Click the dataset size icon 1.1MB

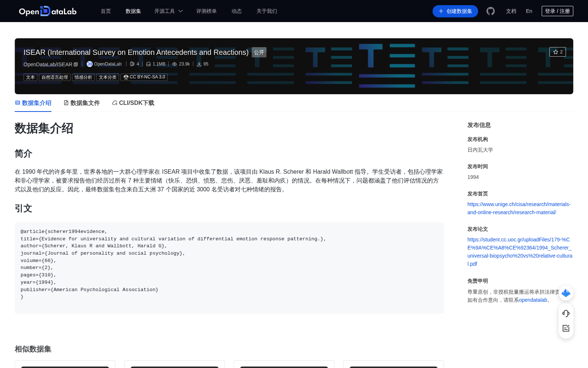click(x=148, y=64)
